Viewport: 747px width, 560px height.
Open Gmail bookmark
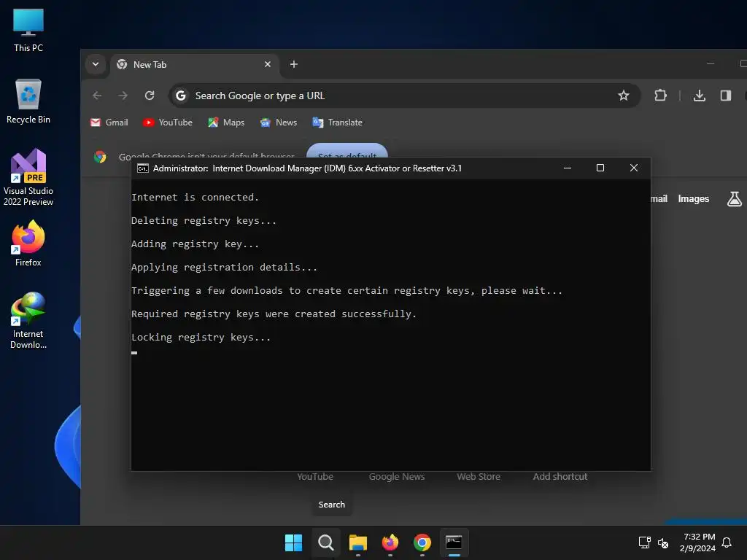pos(109,122)
